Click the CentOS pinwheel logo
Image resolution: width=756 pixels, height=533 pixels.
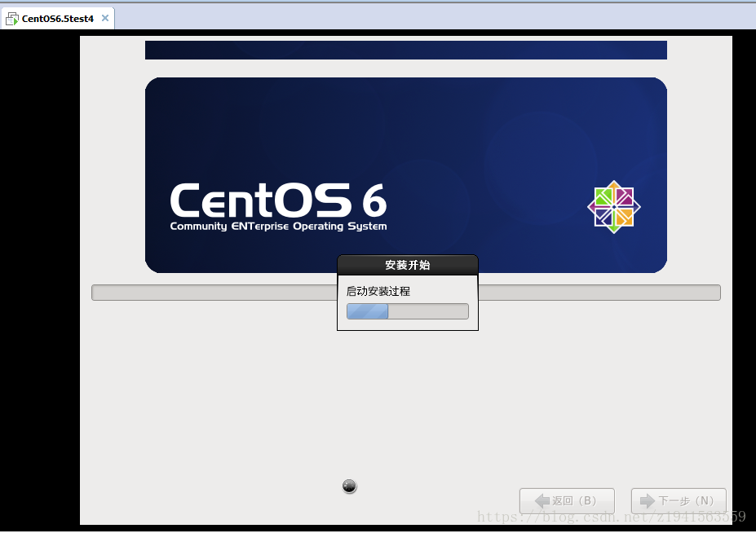[614, 207]
